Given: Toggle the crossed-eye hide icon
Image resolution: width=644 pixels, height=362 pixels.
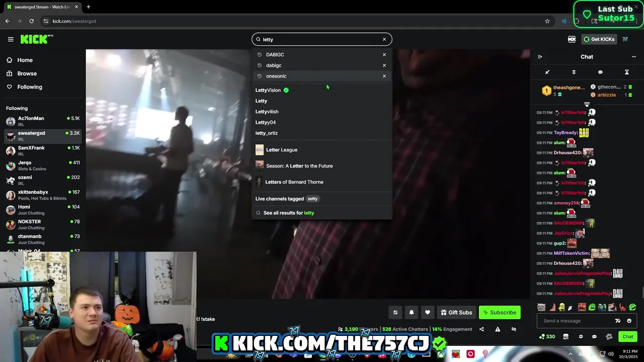Looking at the screenshot, I should coord(514,329).
